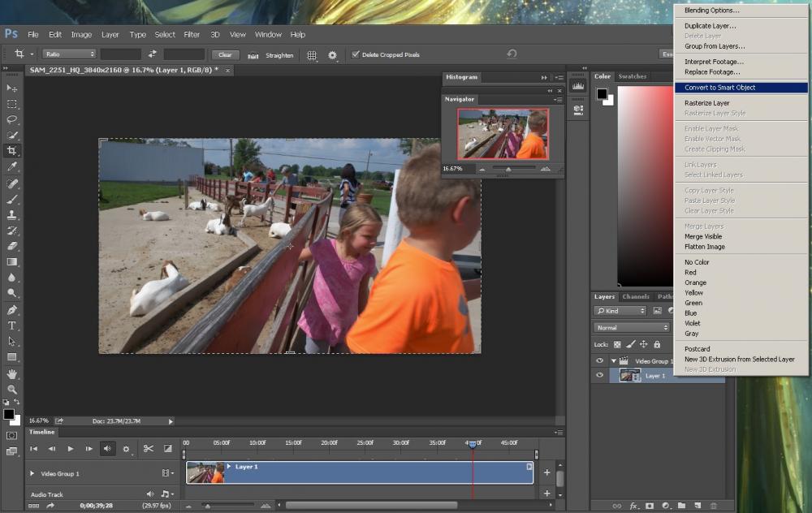The height and width of the screenshot is (513, 812).
Task: Select the Eraser tool
Action: (x=12, y=246)
